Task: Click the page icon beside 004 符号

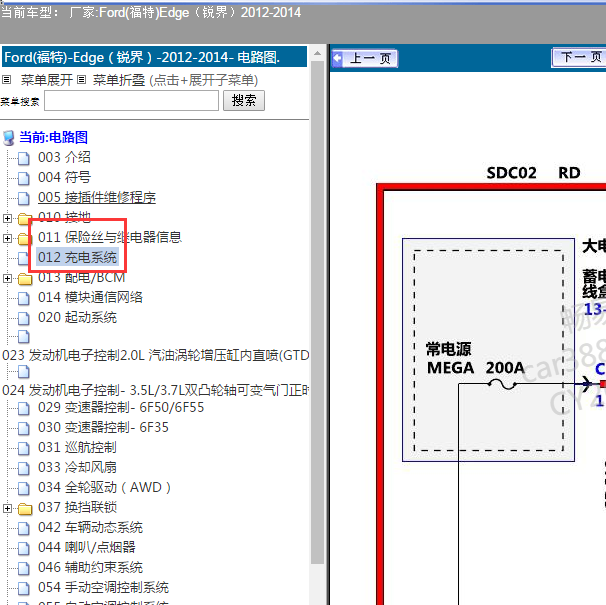Action: (x=24, y=178)
